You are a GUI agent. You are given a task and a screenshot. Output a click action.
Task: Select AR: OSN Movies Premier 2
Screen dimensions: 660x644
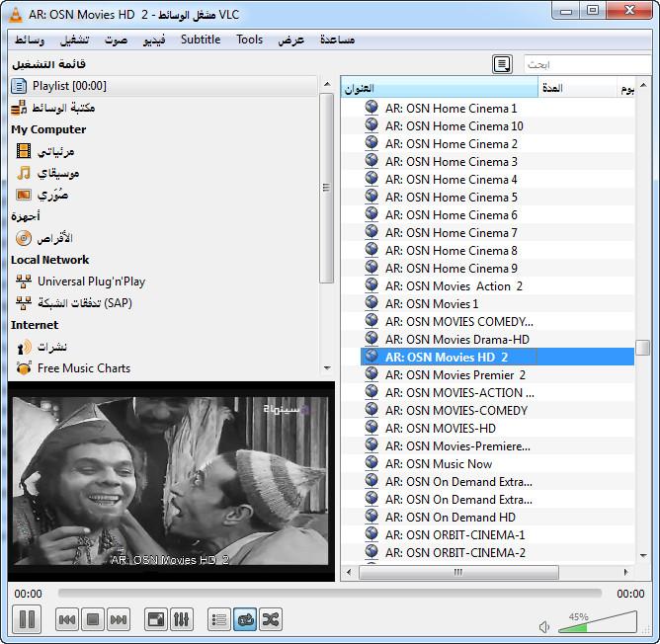[455, 375]
